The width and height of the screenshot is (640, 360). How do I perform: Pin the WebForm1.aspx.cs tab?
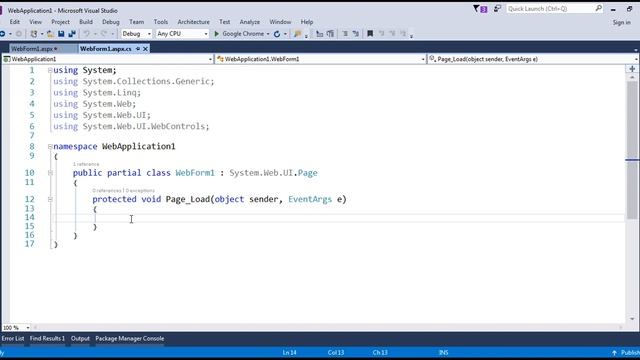coord(138,49)
